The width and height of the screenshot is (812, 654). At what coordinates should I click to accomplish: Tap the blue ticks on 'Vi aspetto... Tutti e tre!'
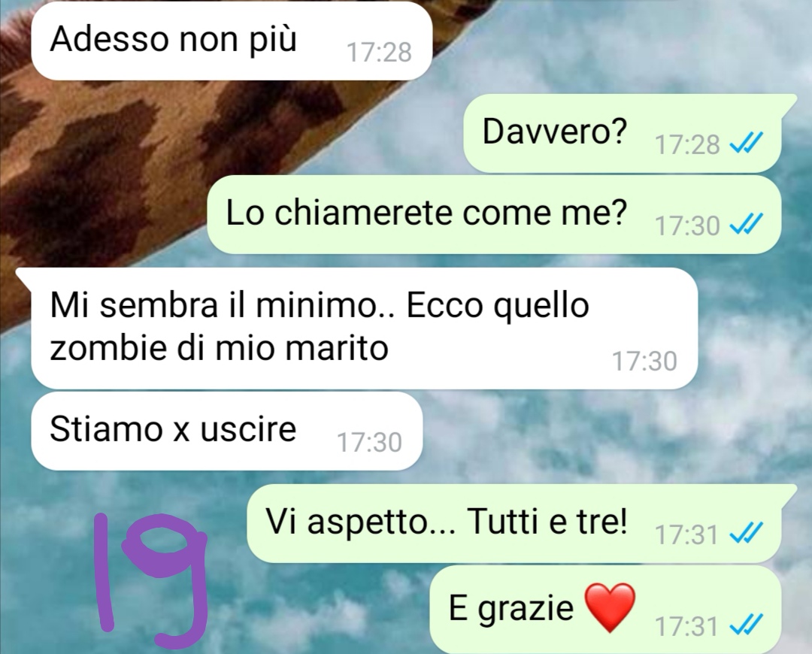[x=747, y=534]
